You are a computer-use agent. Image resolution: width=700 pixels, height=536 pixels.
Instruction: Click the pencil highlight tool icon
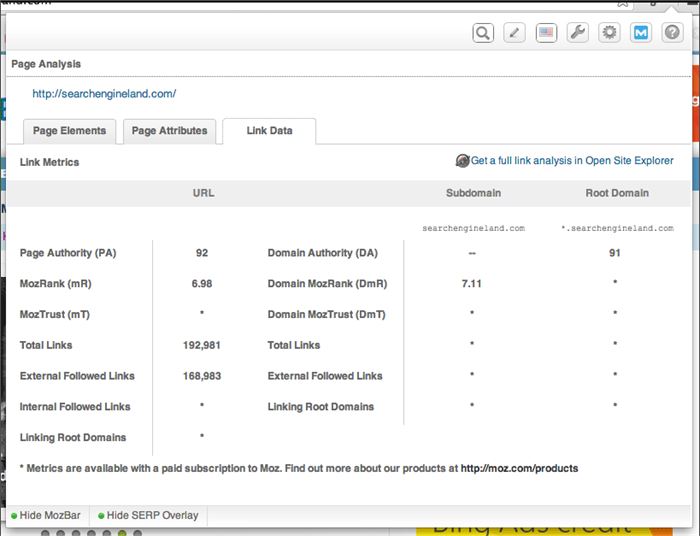[x=515, y=33]
